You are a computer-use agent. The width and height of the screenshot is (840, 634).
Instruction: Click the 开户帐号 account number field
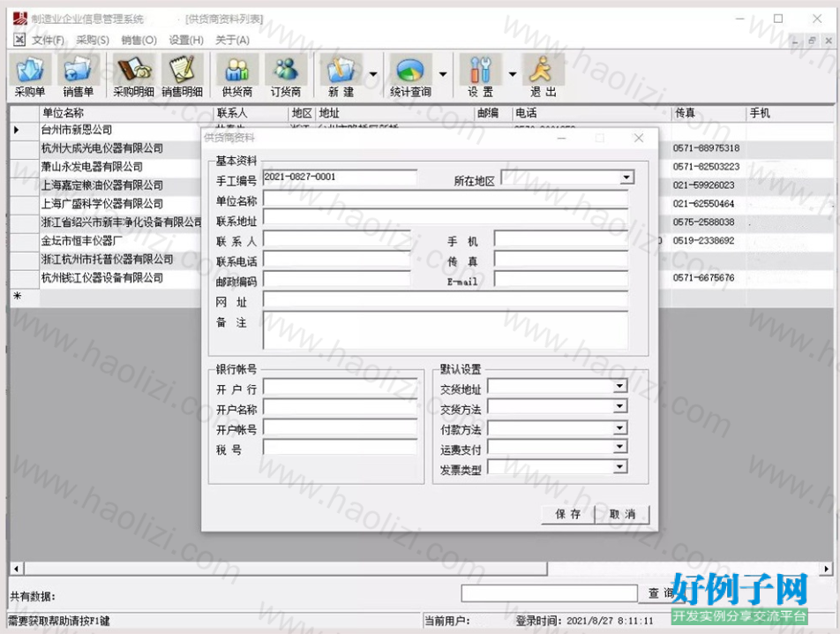pyautogui.click(x=340, y=427)
